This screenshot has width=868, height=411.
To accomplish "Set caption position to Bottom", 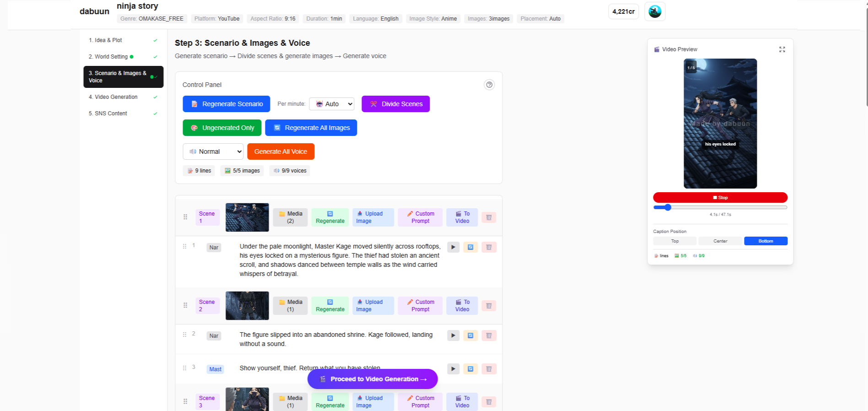I will tap(766, 241).
